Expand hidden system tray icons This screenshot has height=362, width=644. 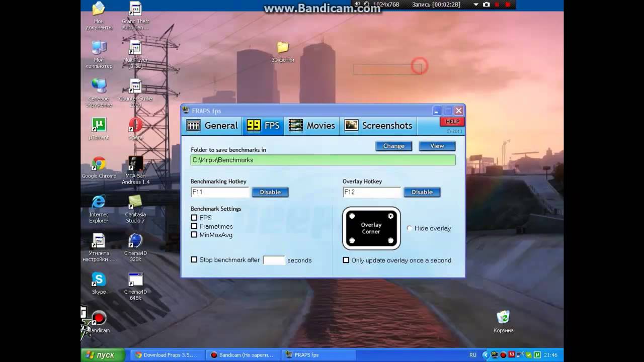point(486,355)
